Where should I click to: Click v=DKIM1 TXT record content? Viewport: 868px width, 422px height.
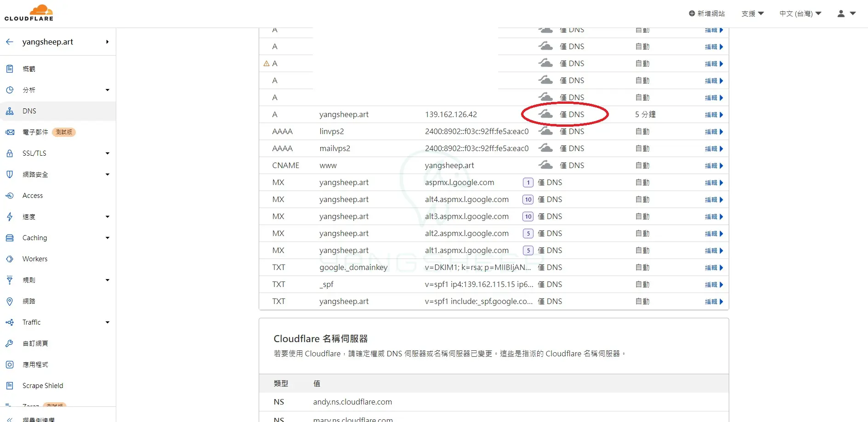click(x=478, y=267)
